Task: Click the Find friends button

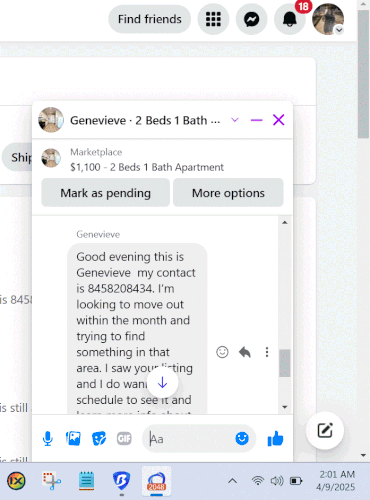Action: tap(150, 19)
